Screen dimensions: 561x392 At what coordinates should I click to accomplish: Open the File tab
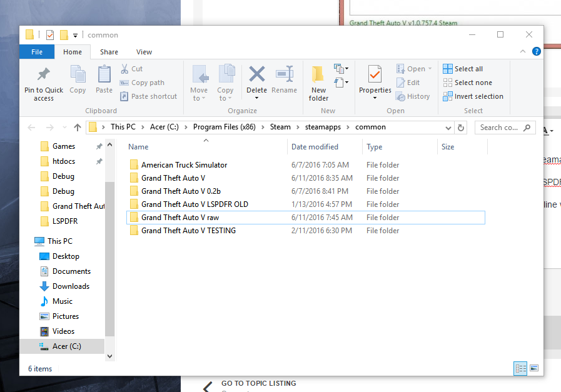point(37,52)
